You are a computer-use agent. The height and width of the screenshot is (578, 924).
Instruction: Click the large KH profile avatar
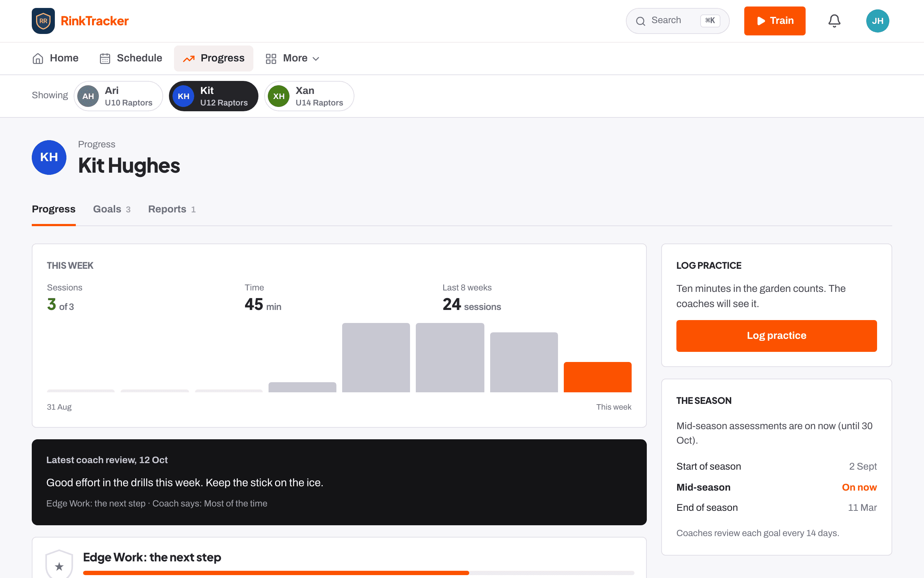49,157
